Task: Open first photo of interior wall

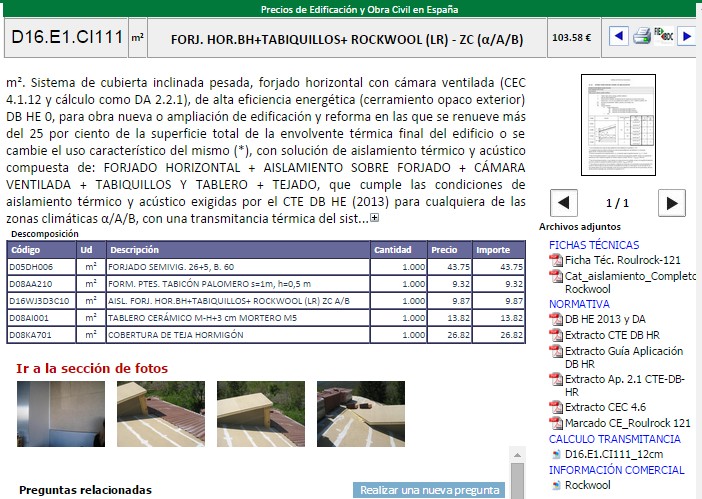Action: click(61, 414)
